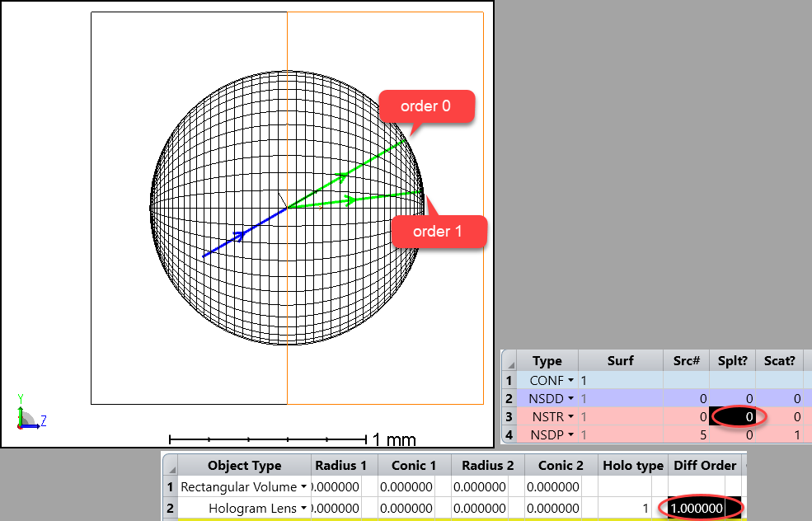The height and width of the screenshot is (521, 812).
Task: Open the NSDP operand type dropdown
Action: coord(570,434)
